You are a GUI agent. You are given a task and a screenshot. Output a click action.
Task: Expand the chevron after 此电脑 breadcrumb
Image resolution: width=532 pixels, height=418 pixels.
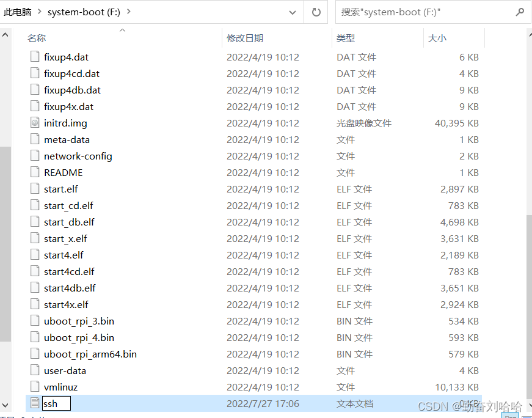click(39, 12)
